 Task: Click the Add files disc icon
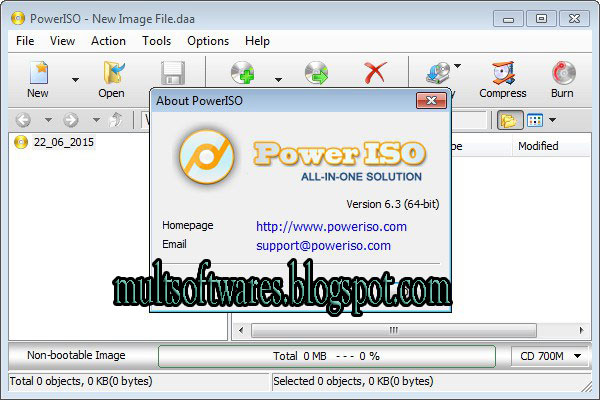243,73
